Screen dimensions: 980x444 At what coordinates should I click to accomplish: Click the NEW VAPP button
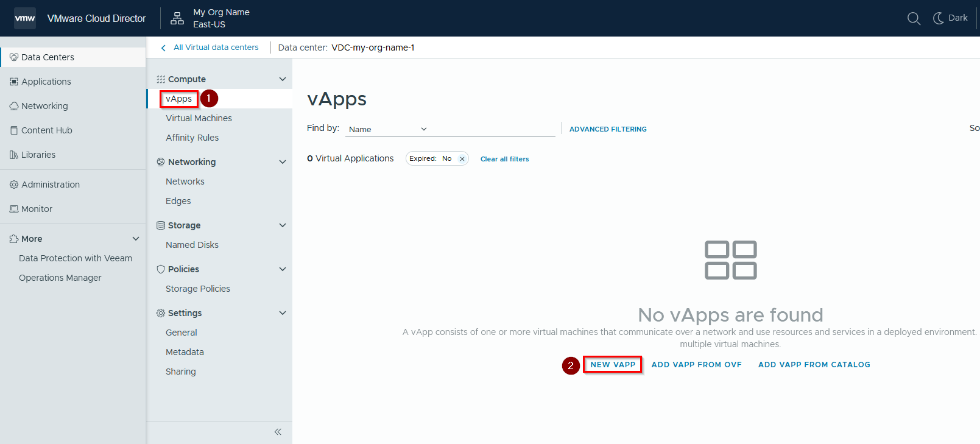point(613,365)
